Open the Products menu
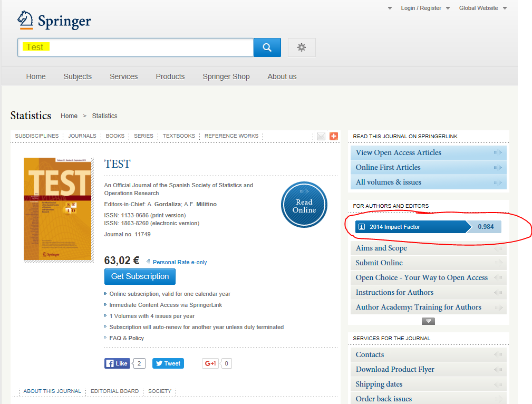Screen dimensions: 532x404 pyautogui.click(x=170, y=76)
